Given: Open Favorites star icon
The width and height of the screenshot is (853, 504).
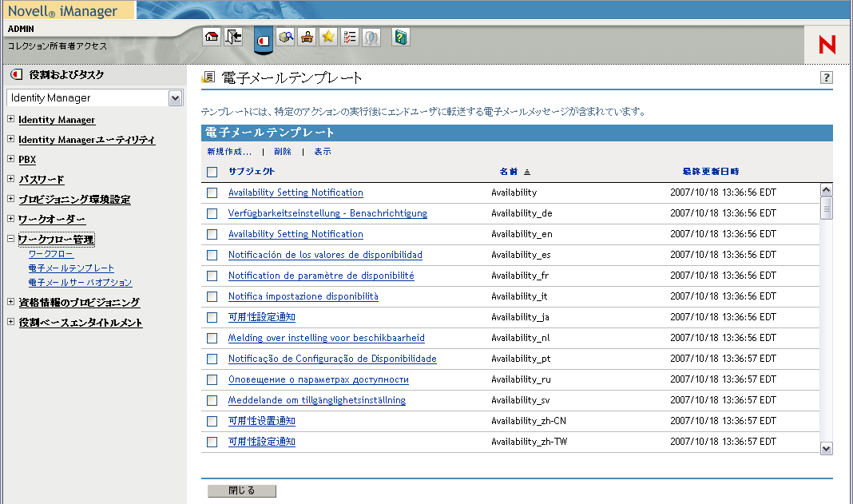Looking at the screenshot, I should point(328,37).
